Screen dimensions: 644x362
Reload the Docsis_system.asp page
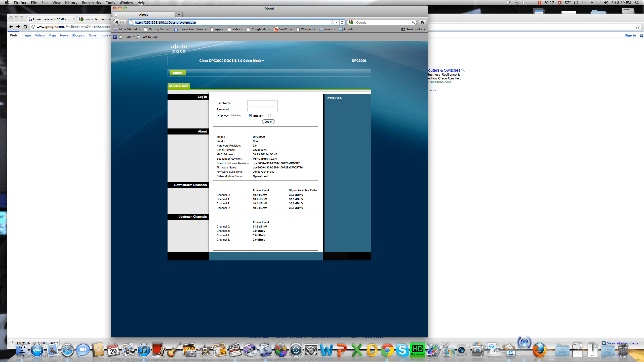tap(342, 22)
